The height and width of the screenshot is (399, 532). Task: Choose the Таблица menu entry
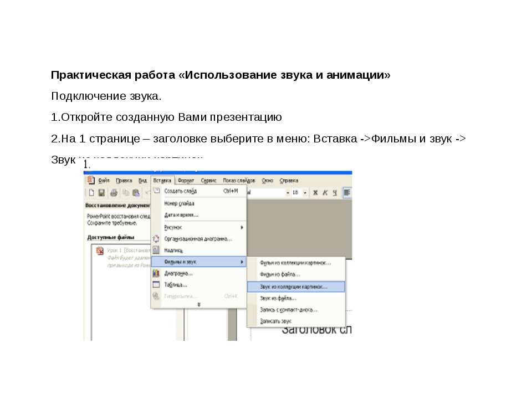point(199,285)
